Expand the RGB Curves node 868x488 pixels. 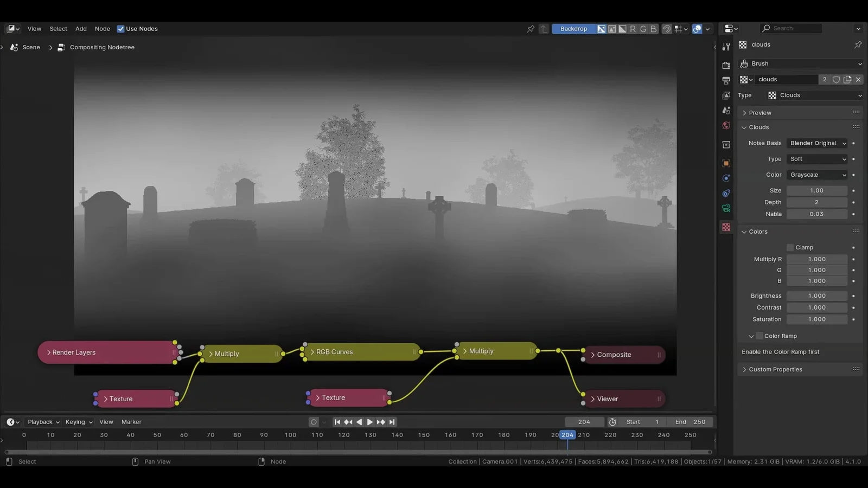312,352
